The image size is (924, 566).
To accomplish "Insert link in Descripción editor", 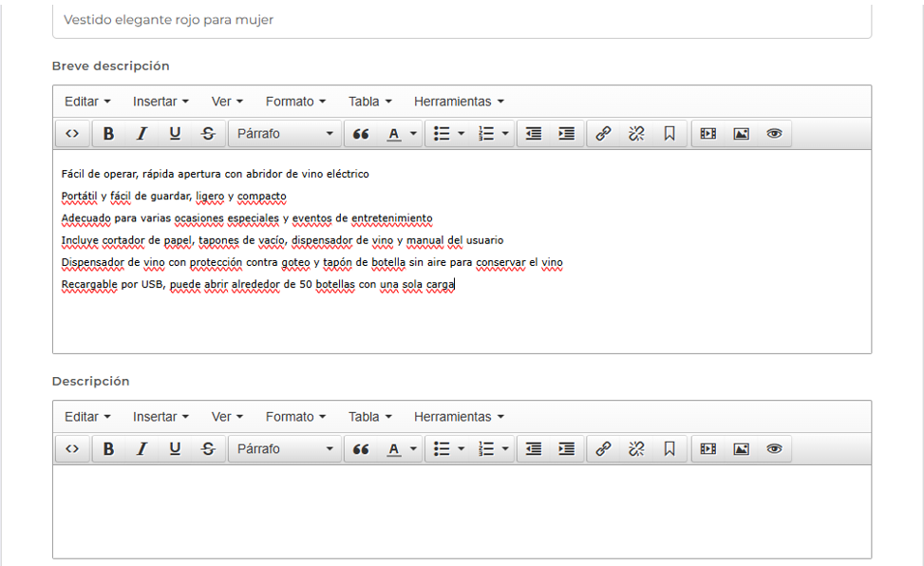I will (x=603, y=449).
